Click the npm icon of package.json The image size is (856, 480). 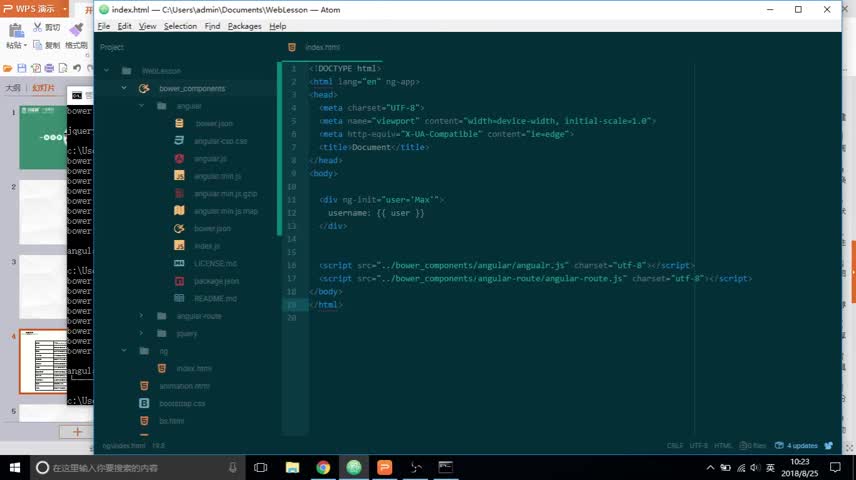[179, 281]
